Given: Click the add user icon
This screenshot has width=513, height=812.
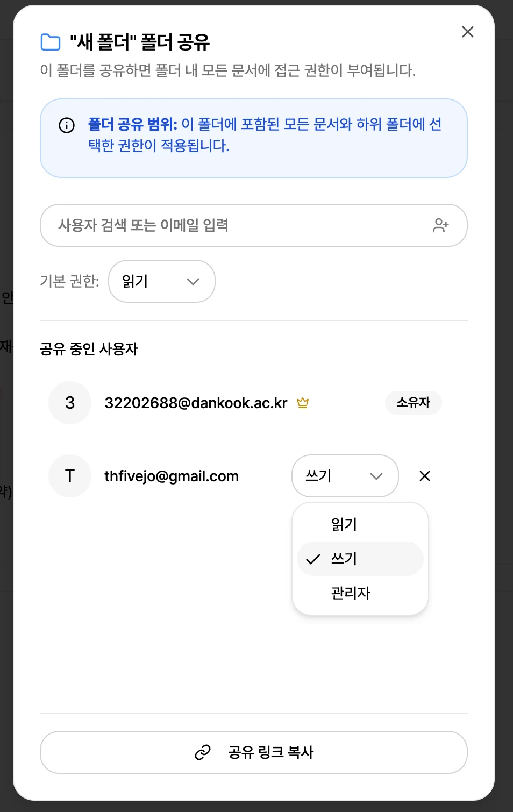Looking at the screenshot, I should [x=440, y=225].
